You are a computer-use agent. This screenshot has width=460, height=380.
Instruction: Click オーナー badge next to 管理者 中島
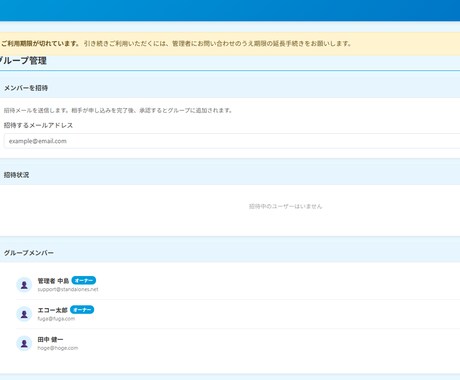pos(84,280)
